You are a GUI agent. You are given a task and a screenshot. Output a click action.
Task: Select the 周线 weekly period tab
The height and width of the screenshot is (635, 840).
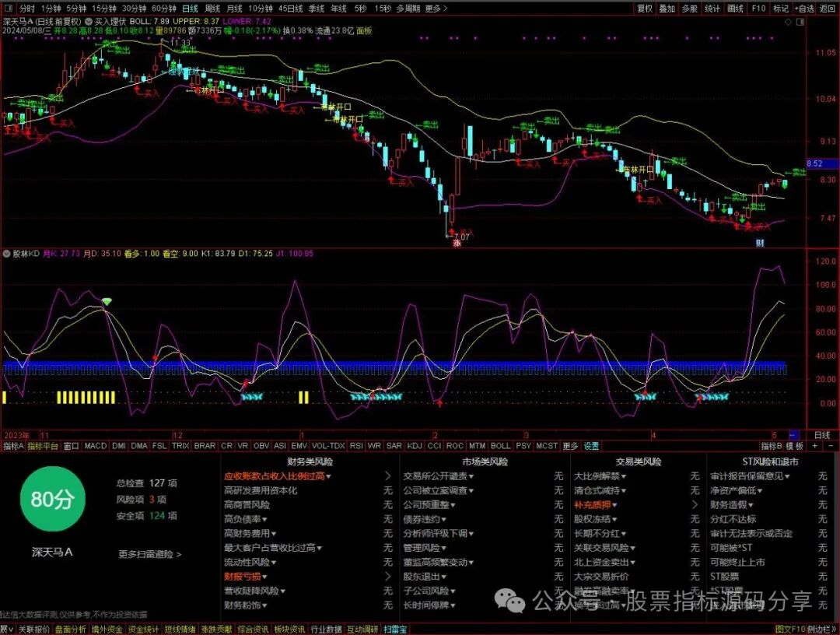[212, 9]
